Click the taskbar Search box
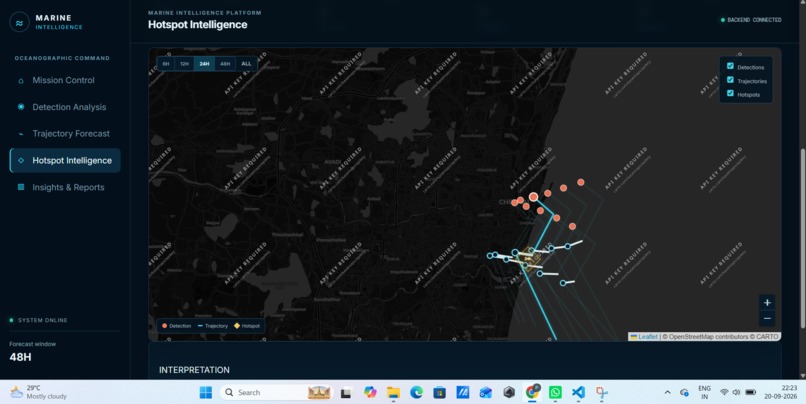 (x=277, y=393)
